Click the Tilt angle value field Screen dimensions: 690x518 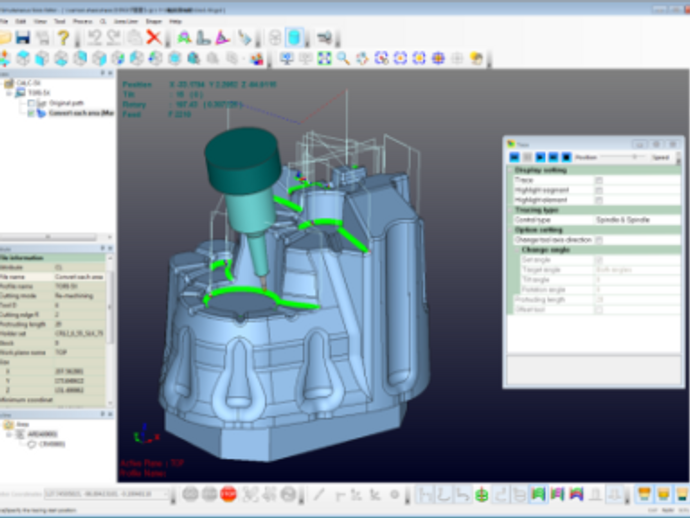[637, 280]
